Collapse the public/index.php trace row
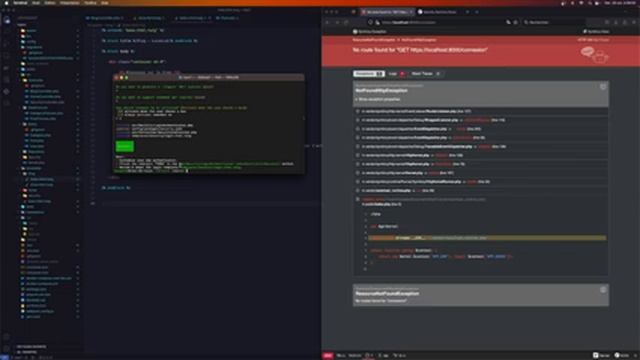Viewport: 640px width, 360px height. (480, 202)
